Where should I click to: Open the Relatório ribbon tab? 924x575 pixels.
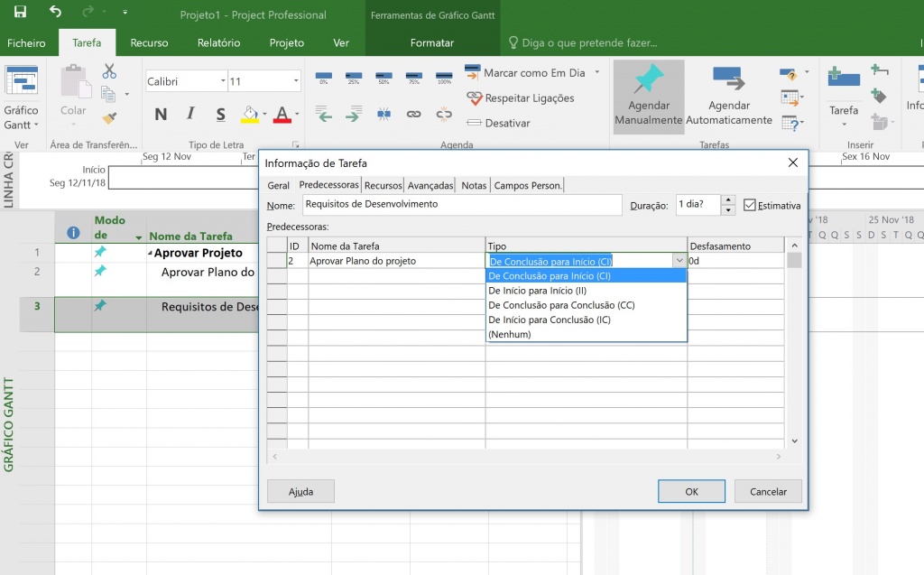(219, 42)
